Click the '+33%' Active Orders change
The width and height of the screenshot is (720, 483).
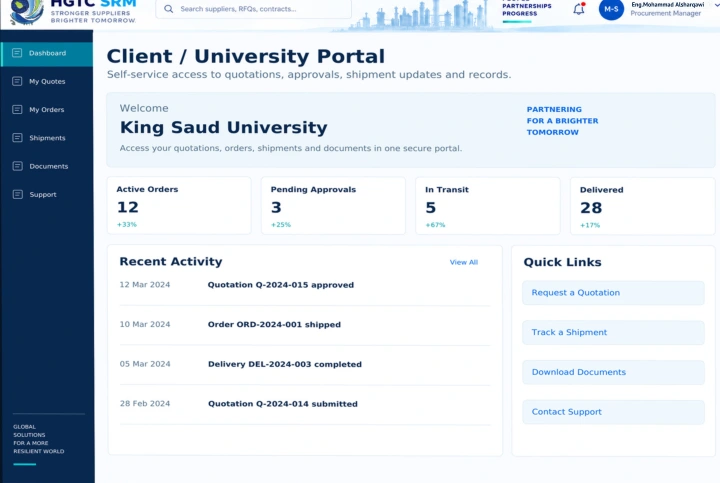coord(127,225)
